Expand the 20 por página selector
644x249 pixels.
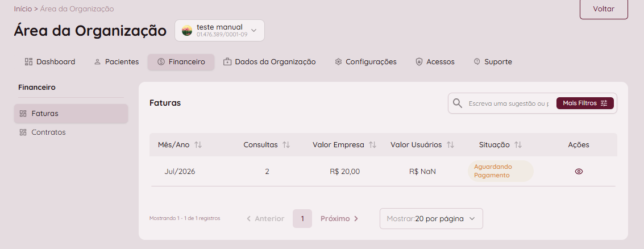(431, 219)
